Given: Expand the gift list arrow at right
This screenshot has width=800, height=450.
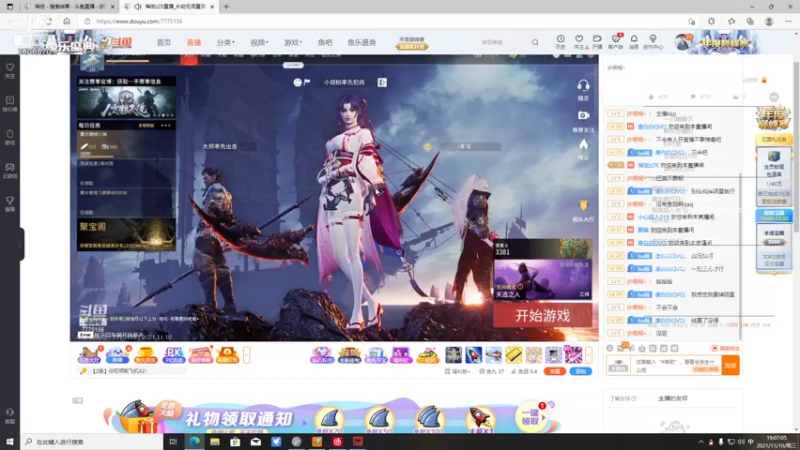Looking at the screenshot, I should tap(589, 355).
